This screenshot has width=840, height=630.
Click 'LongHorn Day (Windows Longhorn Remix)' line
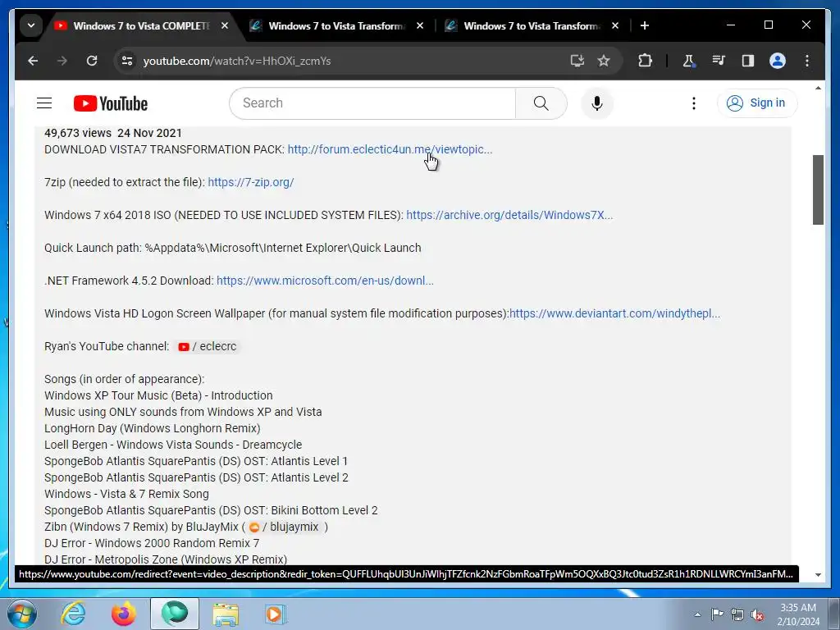(152, 428)
